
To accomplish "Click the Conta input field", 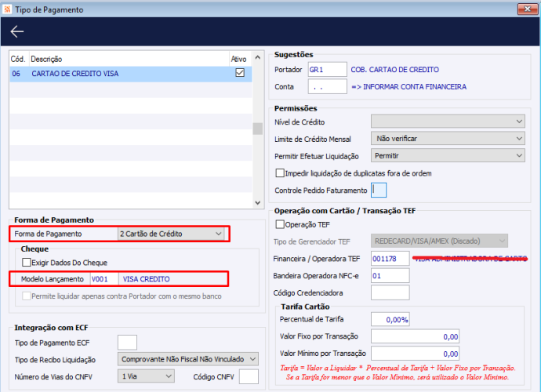I will 327,86.
